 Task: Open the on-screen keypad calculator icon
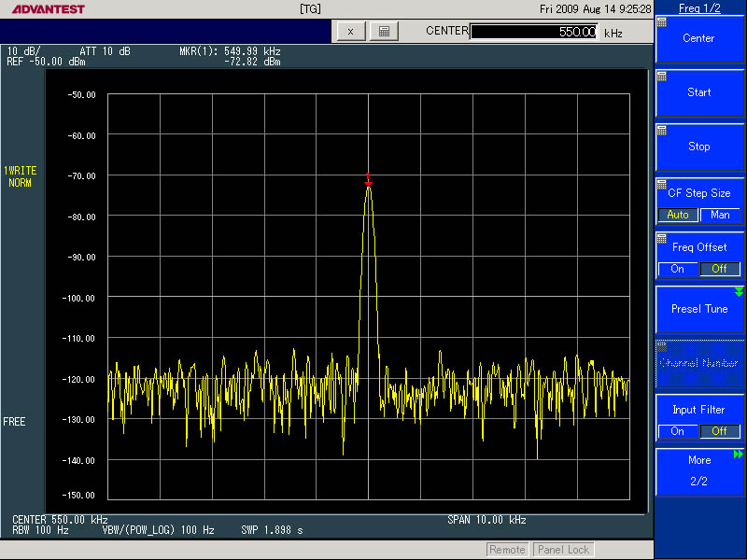pos(384,31)
